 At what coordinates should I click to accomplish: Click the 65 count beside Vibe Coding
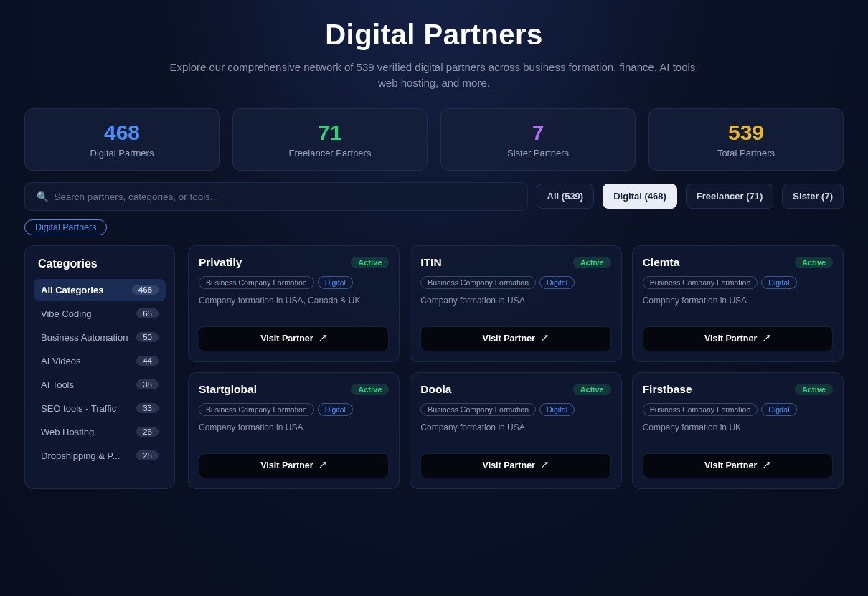(x=147, y=313)
